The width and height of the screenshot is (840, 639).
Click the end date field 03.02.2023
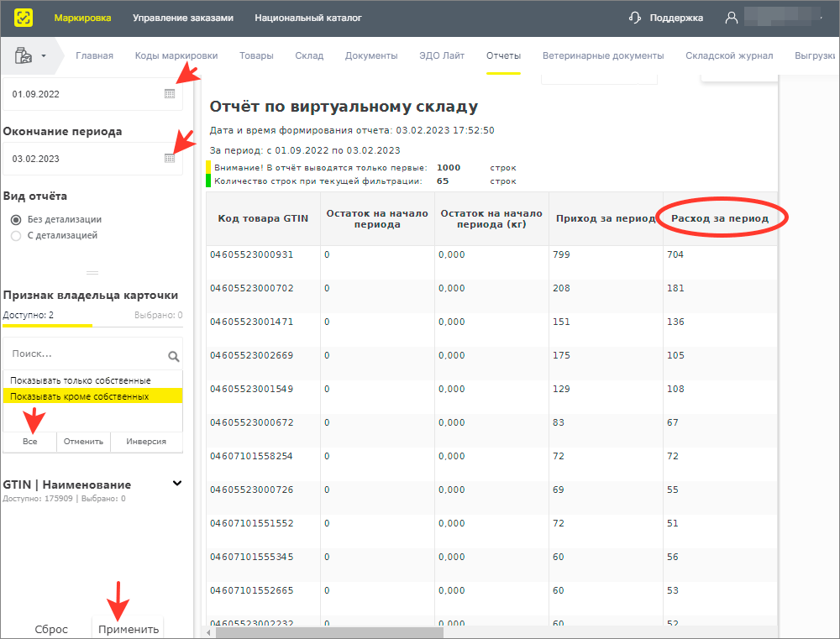pos(92,159)
